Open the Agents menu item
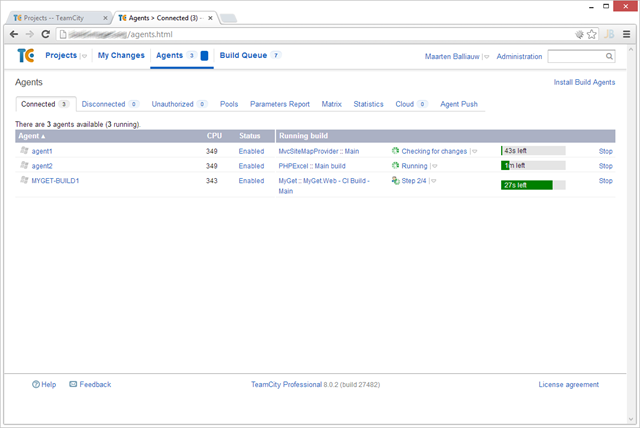Screen dimensions: 640x428 (169, 55)
